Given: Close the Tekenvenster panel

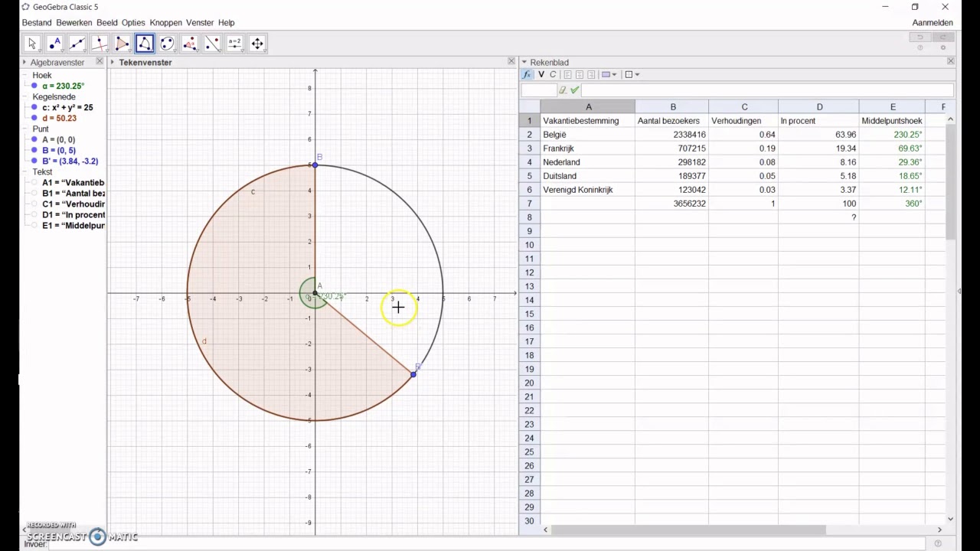Looking at the screenshot, I should click(x=511, y=61).
